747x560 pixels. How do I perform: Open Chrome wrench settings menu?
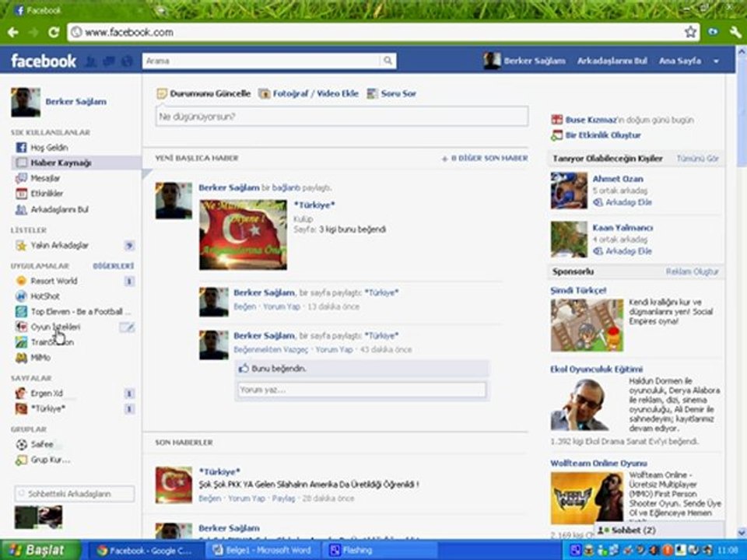pos(735,33)
